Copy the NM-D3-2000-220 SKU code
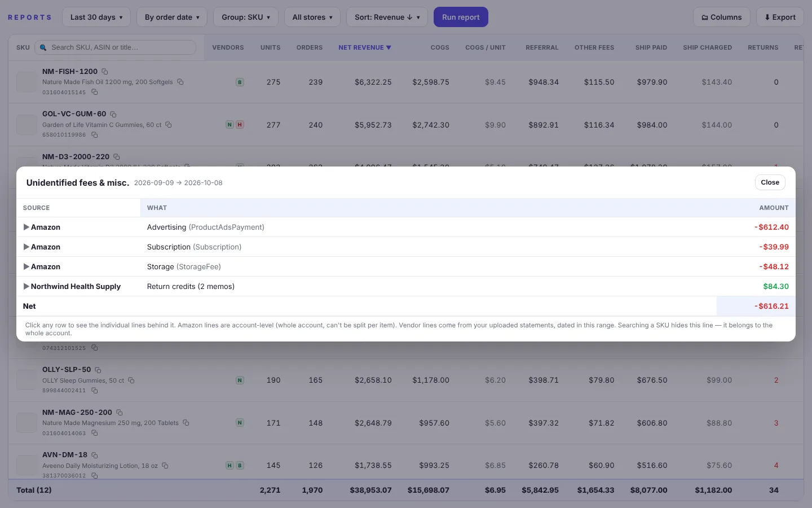This screenshot has width=812, height=508. [117, 157]
